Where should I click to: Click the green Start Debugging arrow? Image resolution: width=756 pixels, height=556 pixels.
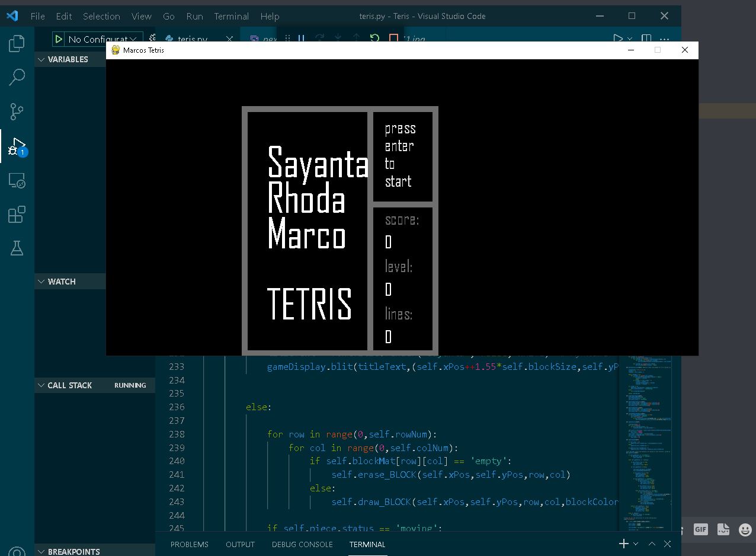click(59, 39)
